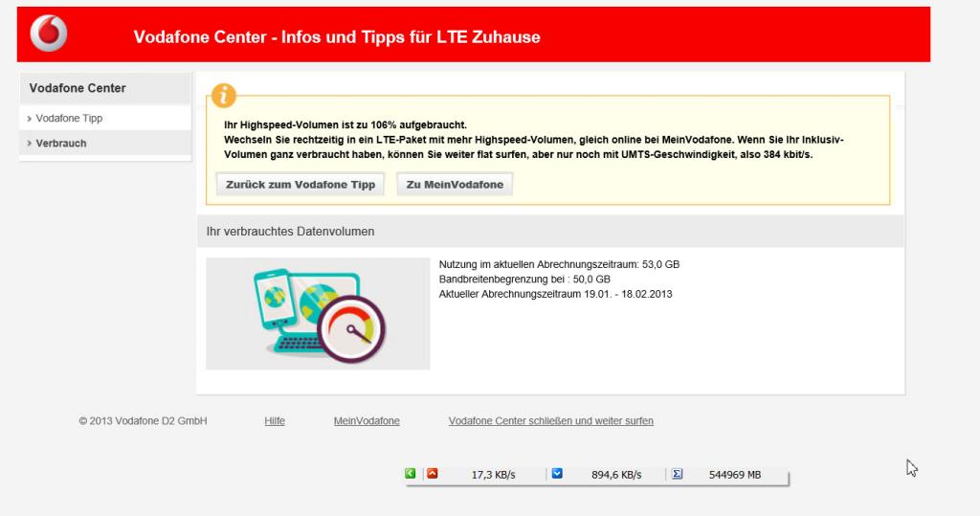This screenshot has width=980, height=516.
Task: Click the 894,6 KB/s download rate value
Action: pyautogui.click(x=616, y=475)
